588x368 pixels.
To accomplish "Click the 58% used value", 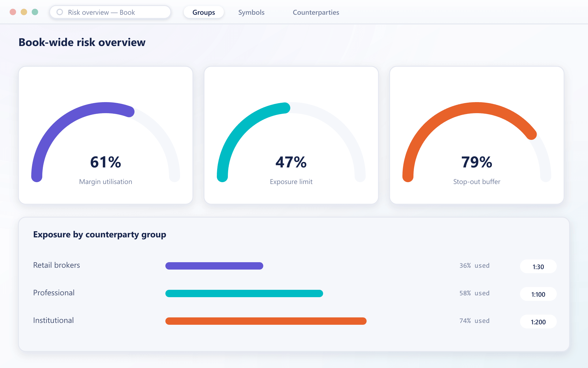I will click(x=474, y=293).
